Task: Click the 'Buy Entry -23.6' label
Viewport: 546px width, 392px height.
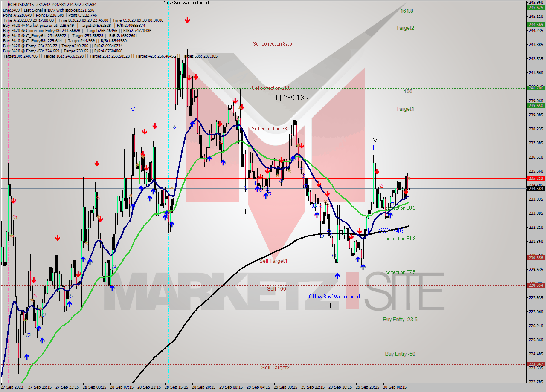Action: [x=400, y=320]
